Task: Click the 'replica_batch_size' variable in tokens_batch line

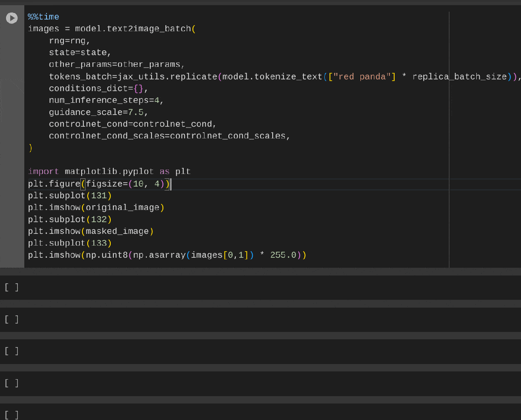Action: pyautogui.click(x=459, y=77)
